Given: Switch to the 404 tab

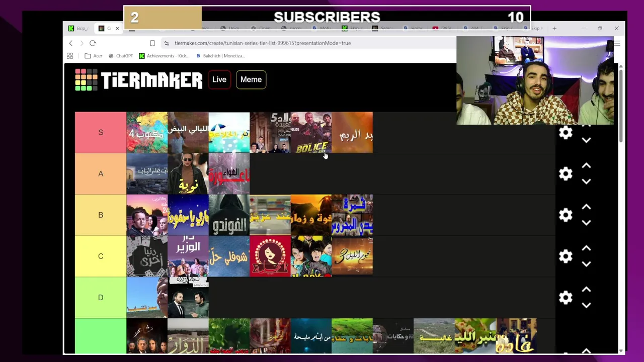Looking at the screenshot, I should click(x=473, y=28).
